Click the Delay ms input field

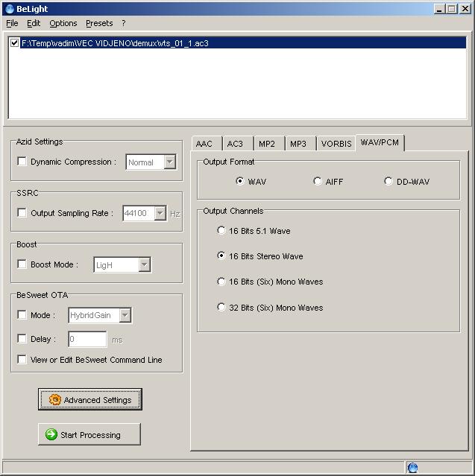pos(87,339)
